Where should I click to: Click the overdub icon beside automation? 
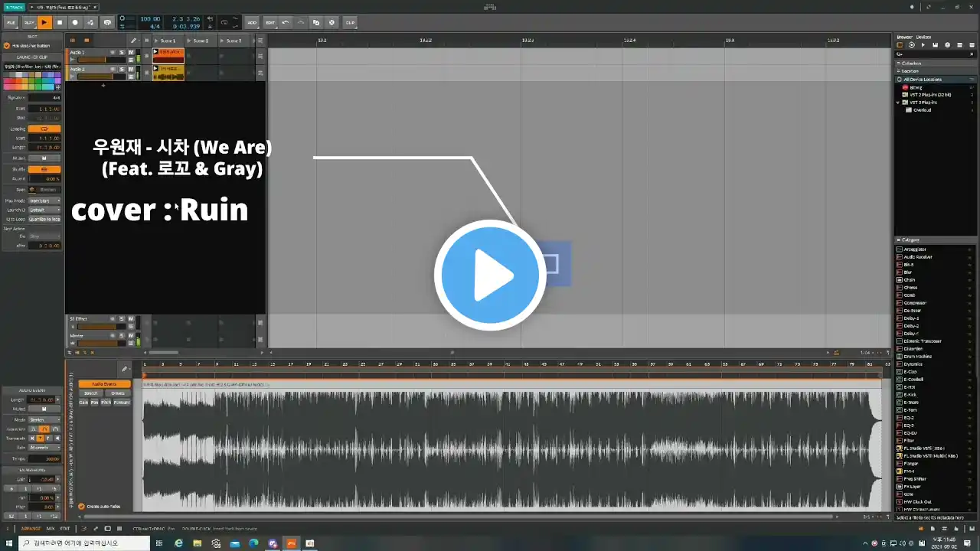[x=106, y=22]
